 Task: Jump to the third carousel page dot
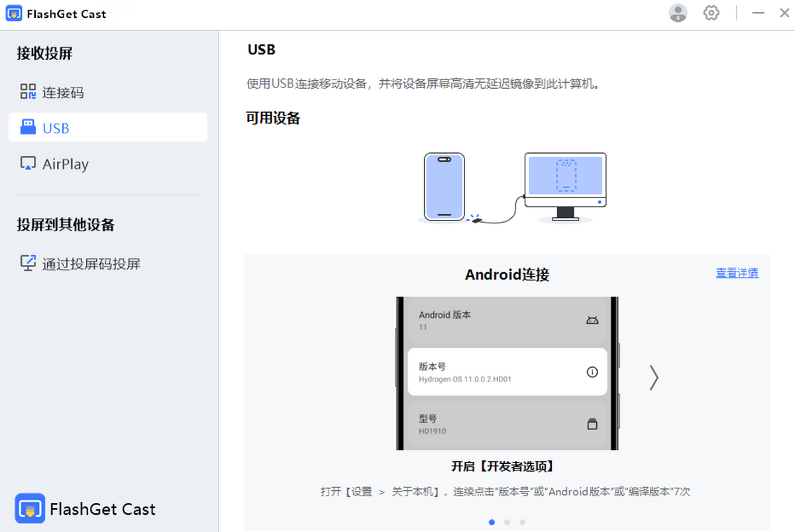(x=523, y=522)
